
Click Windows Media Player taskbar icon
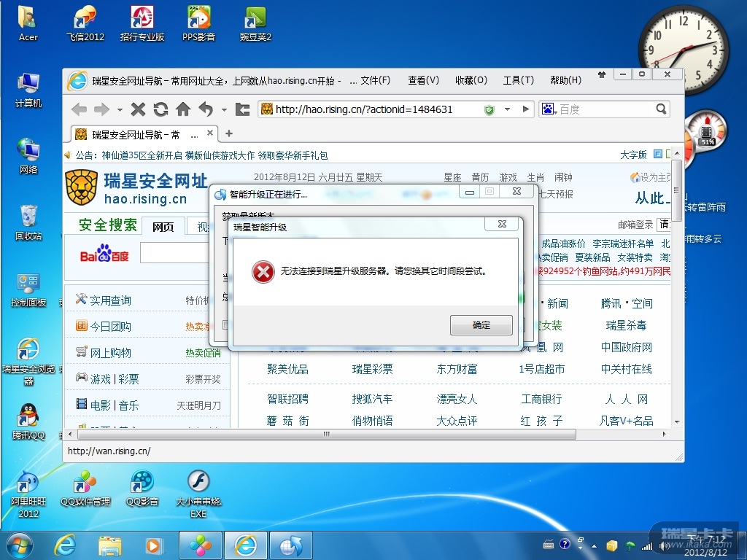155,545
